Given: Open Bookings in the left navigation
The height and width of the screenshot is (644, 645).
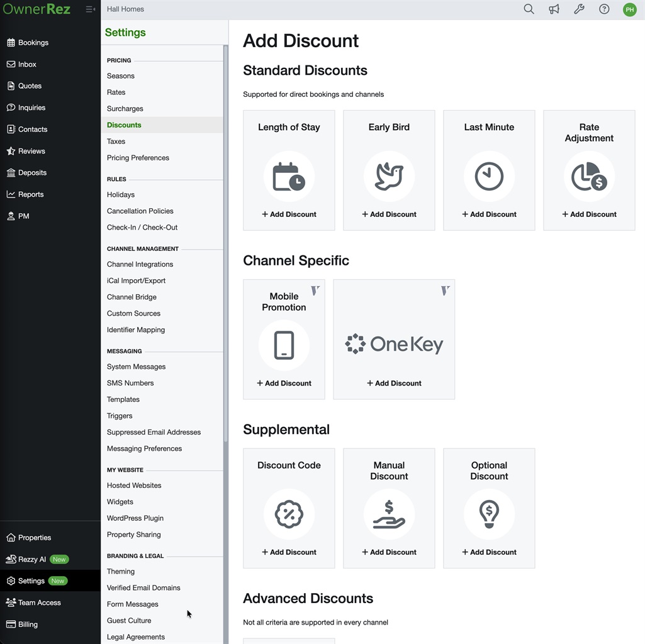Looking at the screenshot, I should click(33, 43).
